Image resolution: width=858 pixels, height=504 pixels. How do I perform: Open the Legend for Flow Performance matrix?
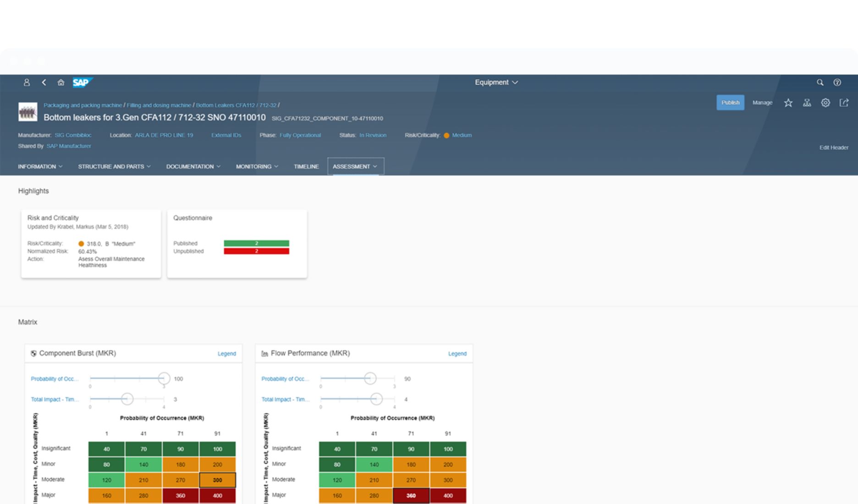click(x=457, y=353)
